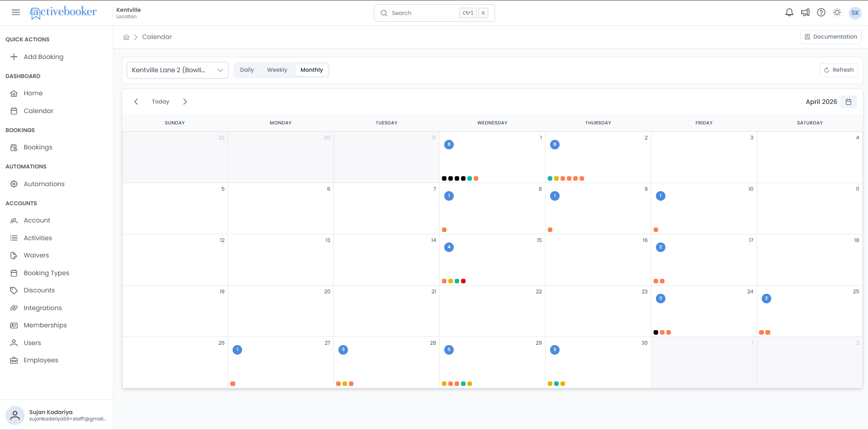Click the orange dot on April 27
The width and height of the screenshot is (868, 430).
233,384
